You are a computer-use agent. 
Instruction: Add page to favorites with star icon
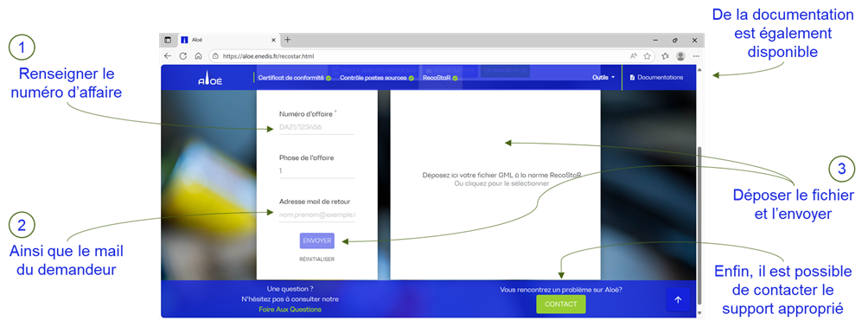[647, 56]
